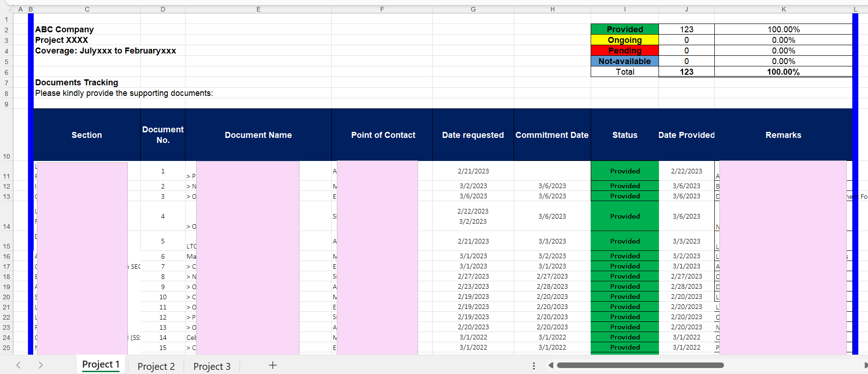
Task: Select column H header
Action: (552, 9)
